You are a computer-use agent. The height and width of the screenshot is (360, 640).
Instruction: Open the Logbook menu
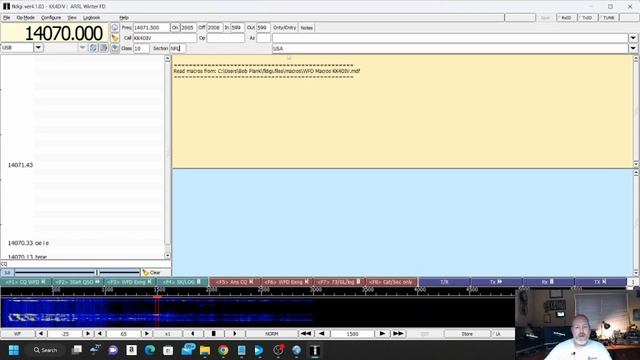[x=91, y=18]
